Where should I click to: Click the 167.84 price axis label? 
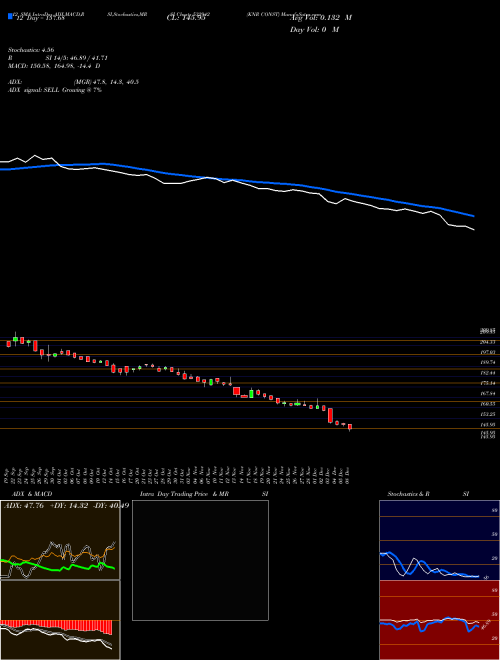[487, 394]
